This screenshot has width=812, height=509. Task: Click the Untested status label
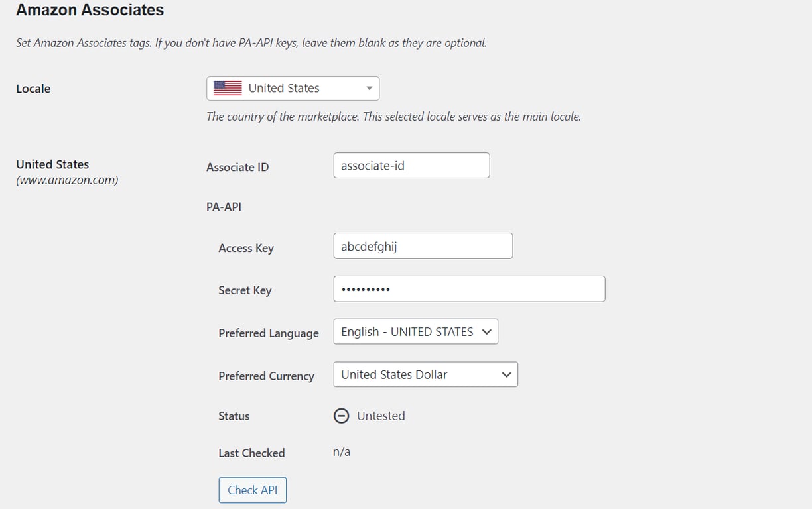[x=381, y=416]
